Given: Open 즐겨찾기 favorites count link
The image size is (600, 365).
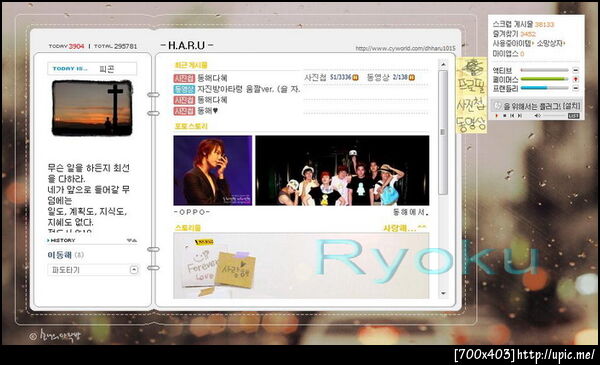Looking at the screenshot, I should point(514,34).
